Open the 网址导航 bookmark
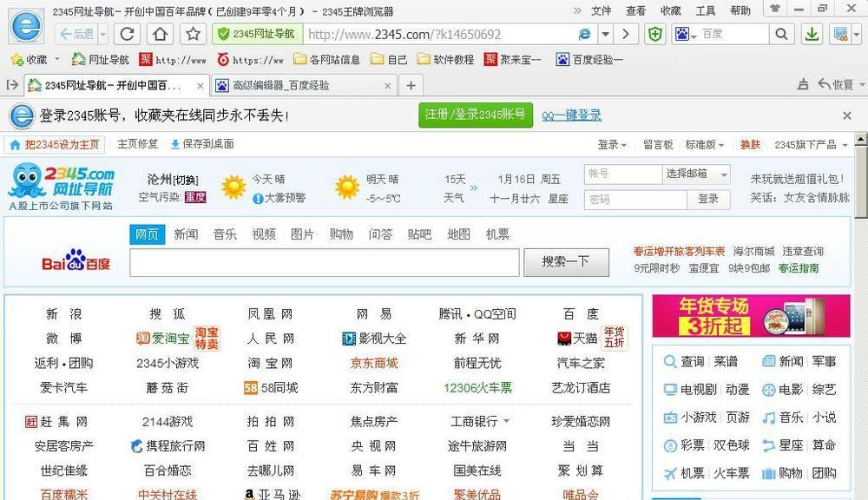The width and height of the screenshot is (868, 500). (x=100, y=59)
